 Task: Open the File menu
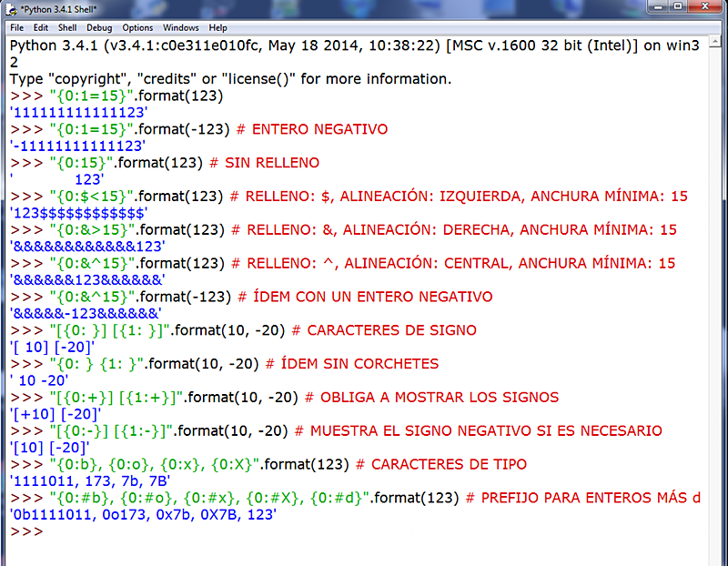click(x=16, y=27)
